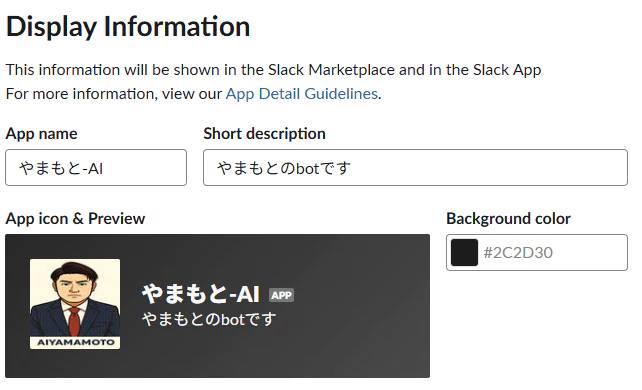The height and width of the screenshot is (390, 642).
Task: Click the Short description label
Action: (x=264, y=134)
